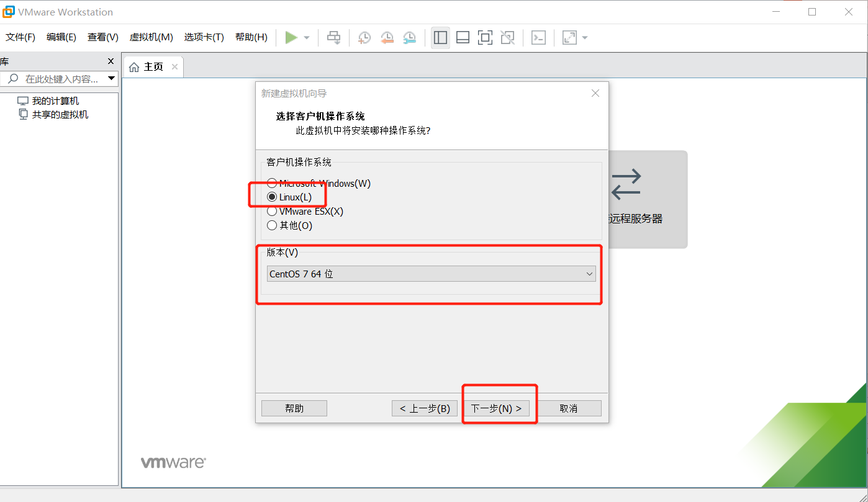Open the 文件(F) menu

pos(20,37)
